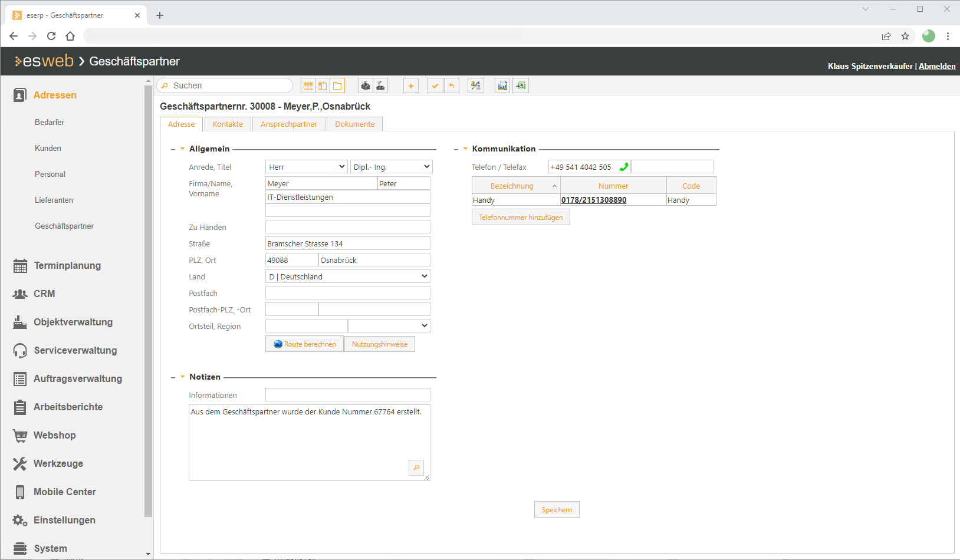Viewport: 960px width, 560px height.
Task: Dial phone number with green handset icon
Action: 623,167
